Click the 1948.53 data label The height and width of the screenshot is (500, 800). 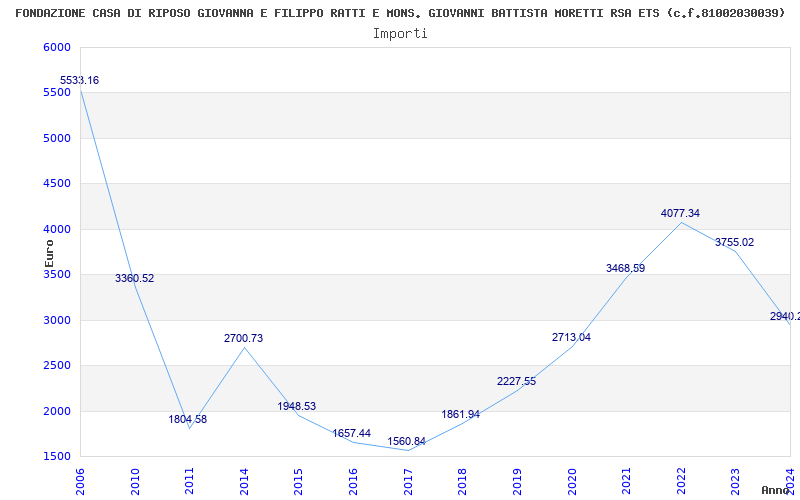(x=296, y=407)
